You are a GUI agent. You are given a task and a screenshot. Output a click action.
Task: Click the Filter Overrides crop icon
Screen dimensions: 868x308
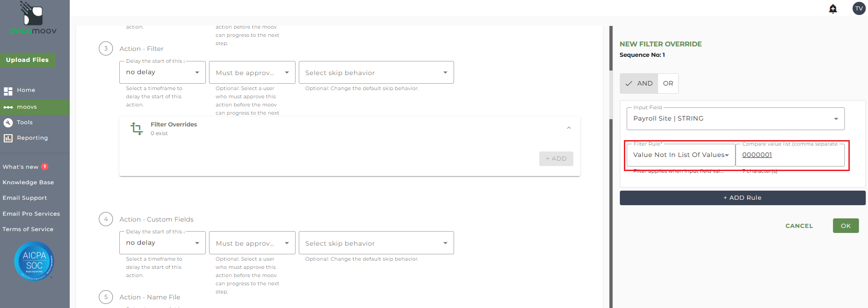(136, 129)
